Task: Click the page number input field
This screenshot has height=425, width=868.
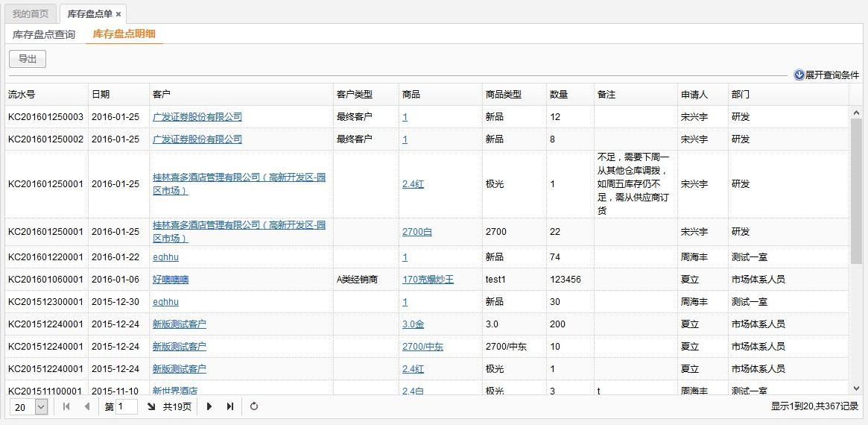Action: pos(127,406)
